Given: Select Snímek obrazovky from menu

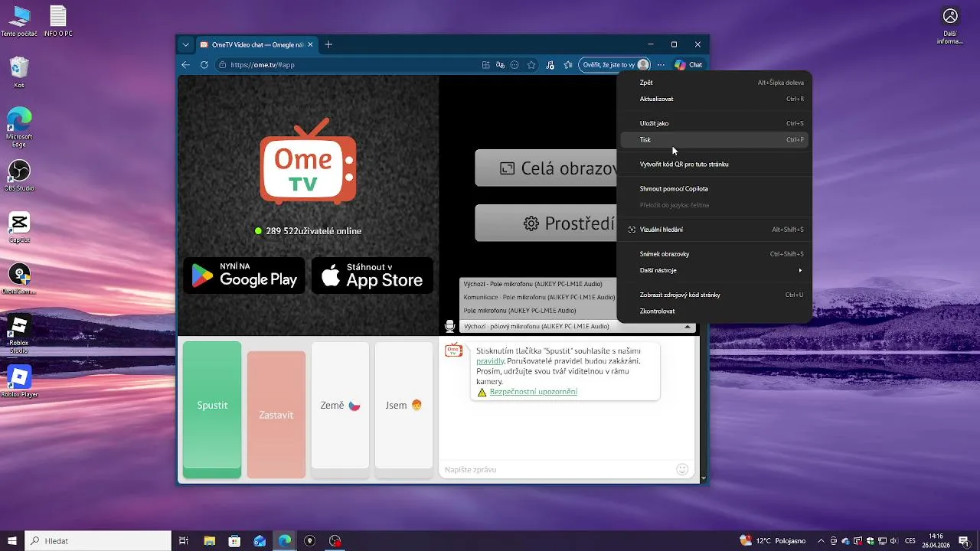Looking at the screenshot, I should tap(714, 254).
